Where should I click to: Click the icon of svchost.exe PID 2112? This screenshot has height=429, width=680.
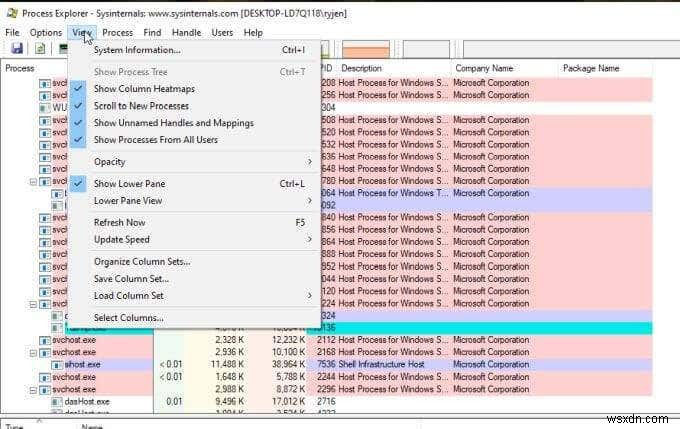coord(45,340)
